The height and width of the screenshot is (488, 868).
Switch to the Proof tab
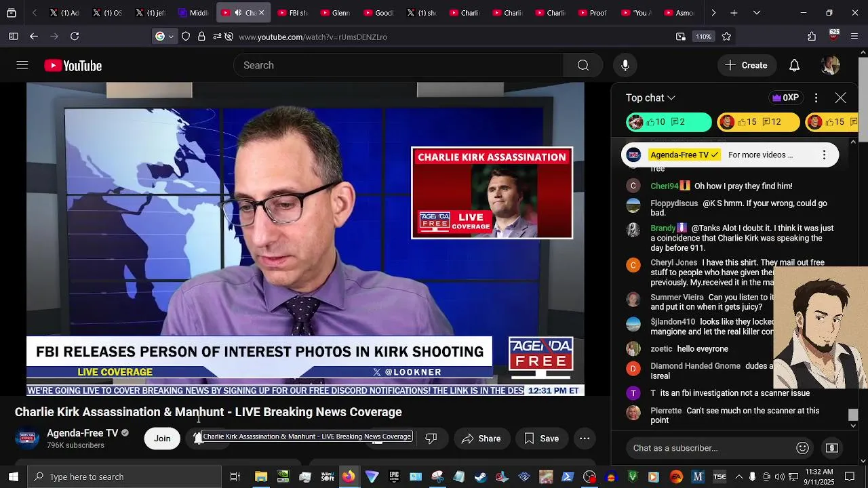pos(592,13)
